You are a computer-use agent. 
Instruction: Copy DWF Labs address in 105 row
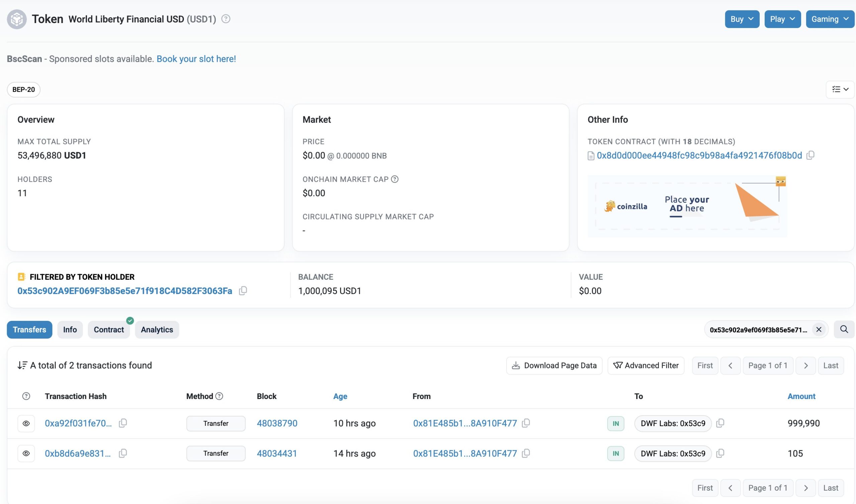click(x=720, y=453)
